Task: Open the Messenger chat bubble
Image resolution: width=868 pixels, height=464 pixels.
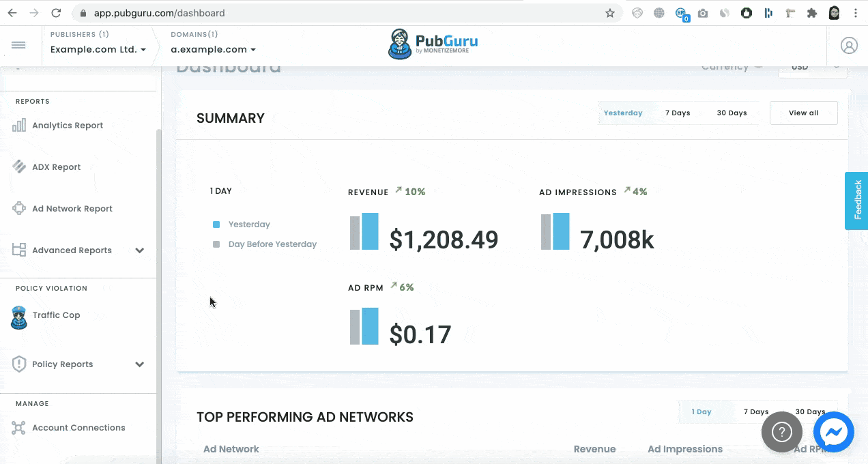Action: pos(833,431)
